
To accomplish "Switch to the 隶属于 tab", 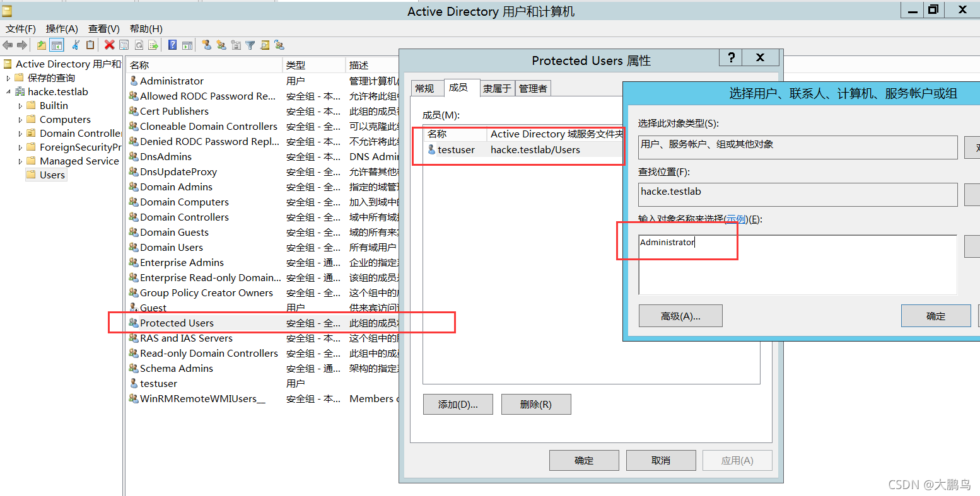I will [497, 88].
